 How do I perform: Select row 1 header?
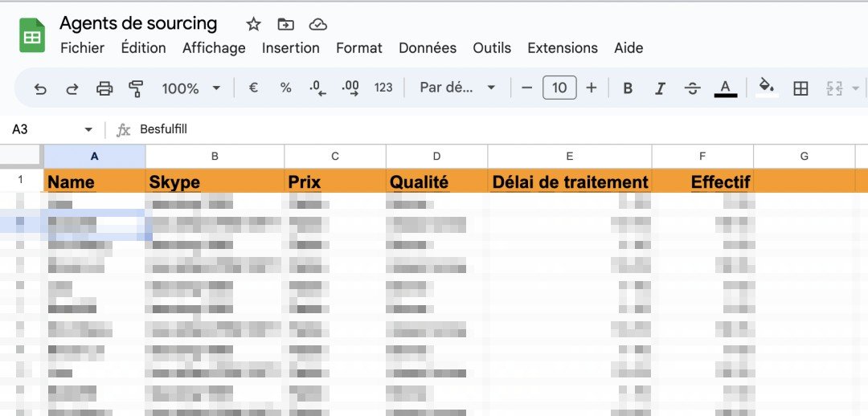click(21, 180)
